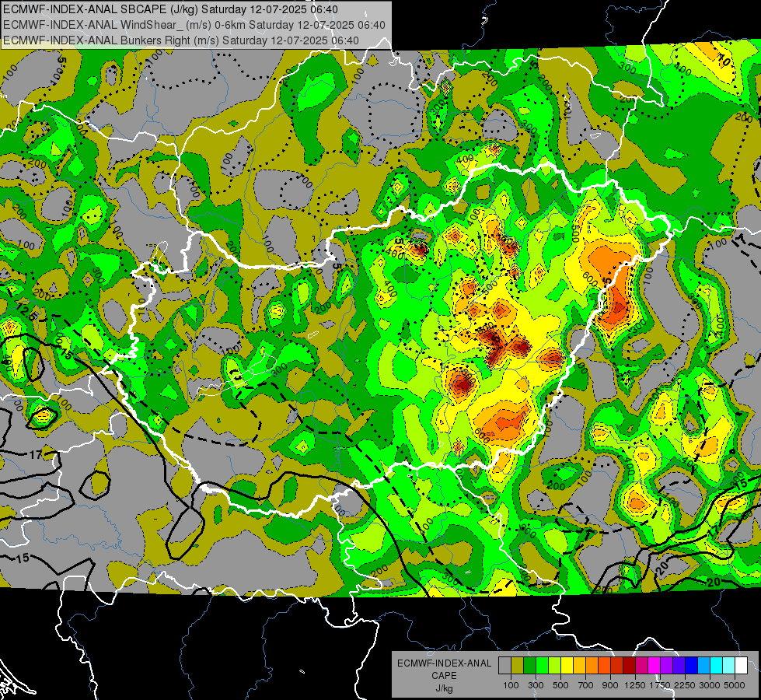Click the 900 value below the legend scale
This screenshot has width=761, height=700.
pos(610,685)
